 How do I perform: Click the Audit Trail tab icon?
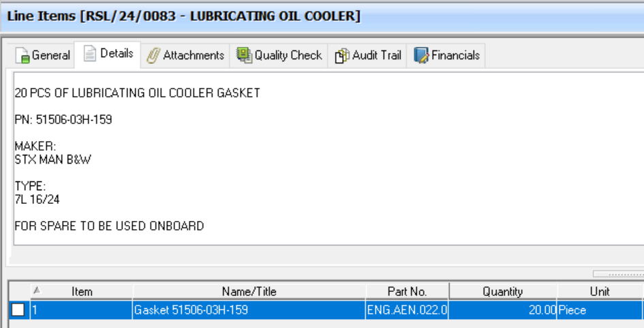click(341, 56)
